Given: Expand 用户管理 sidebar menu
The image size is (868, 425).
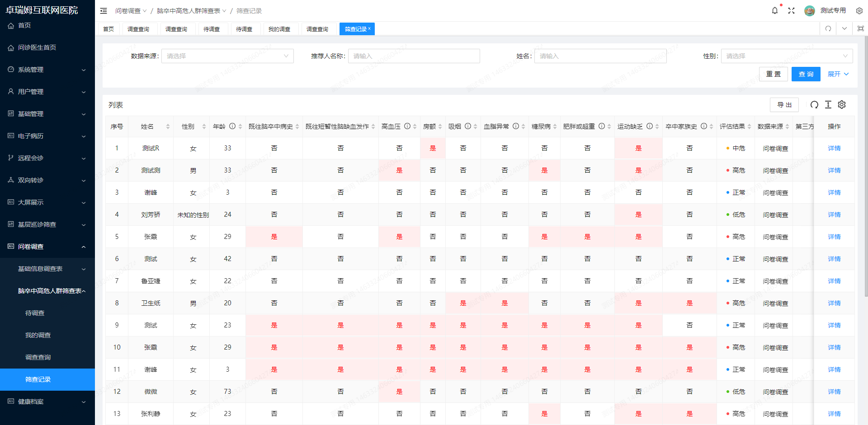Looking at the screenshot, I should click(x=47, y=92).
